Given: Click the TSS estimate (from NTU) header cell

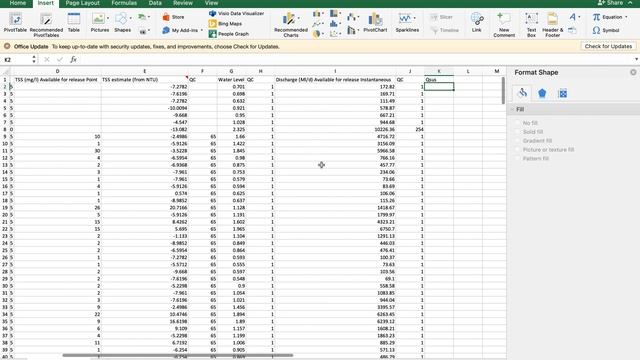Looking at the screenshot, I should click(x=144, y=80).
